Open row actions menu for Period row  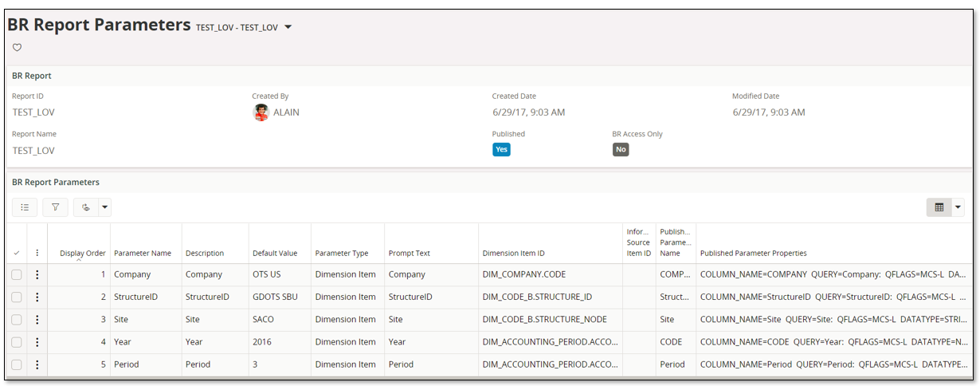tap(37, 364)
